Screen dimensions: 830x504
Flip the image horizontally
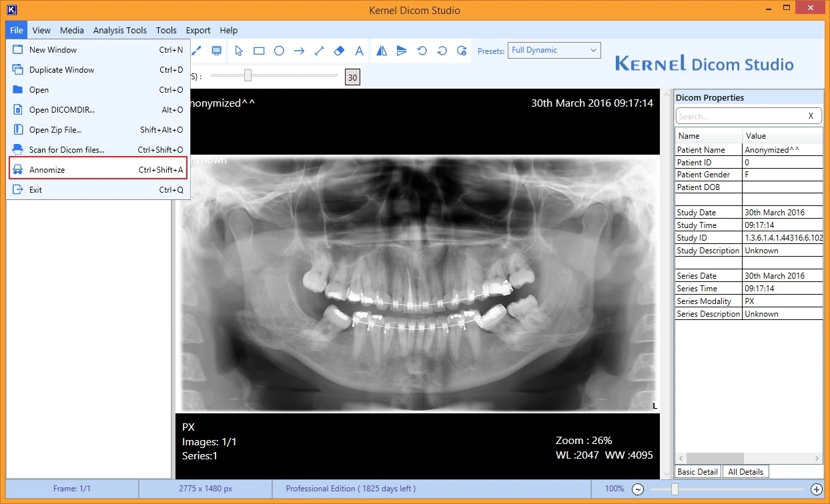click(x=382, y=51)
